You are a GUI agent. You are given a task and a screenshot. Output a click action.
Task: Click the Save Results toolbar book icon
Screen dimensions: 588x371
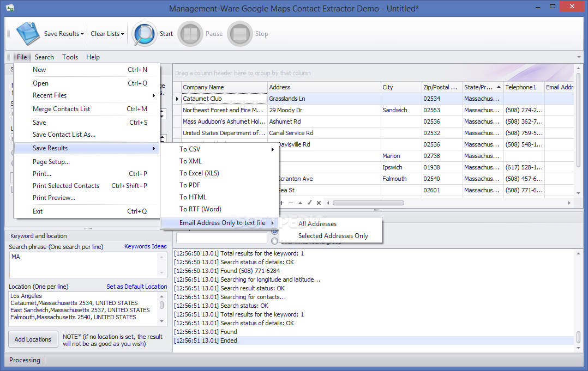pyautogui.click(x=28, y=34)
